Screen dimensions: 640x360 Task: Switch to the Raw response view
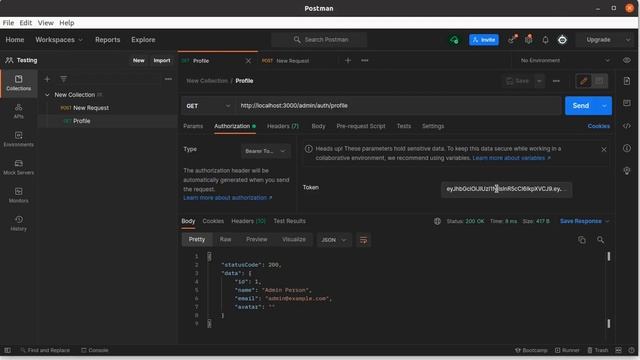click(225, 240)
